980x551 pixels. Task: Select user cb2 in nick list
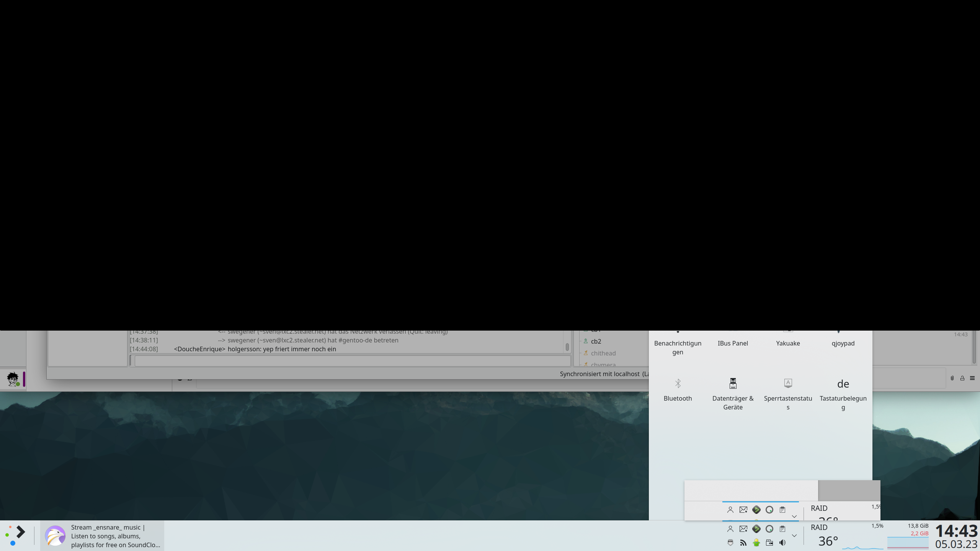click(x=596, y=341)
